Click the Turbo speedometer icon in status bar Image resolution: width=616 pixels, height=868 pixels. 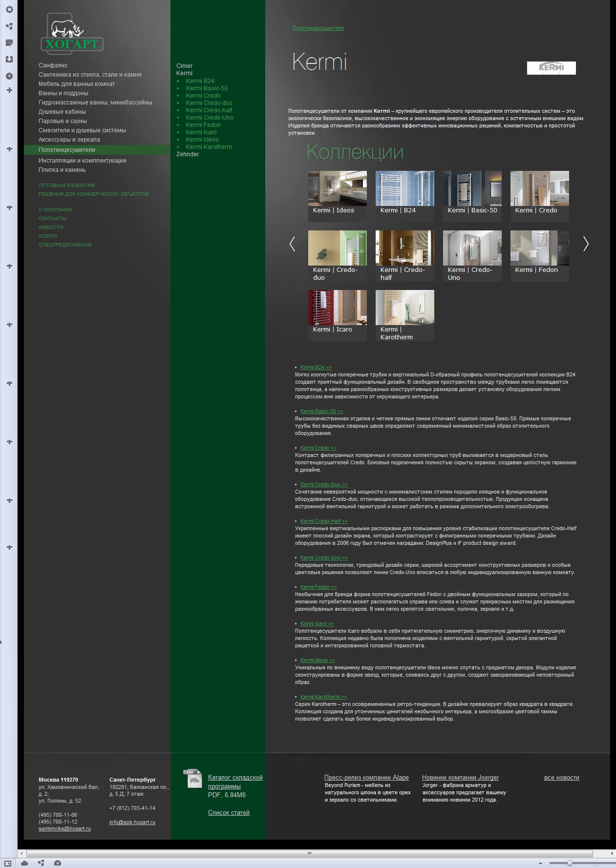(x=58, y=863)
